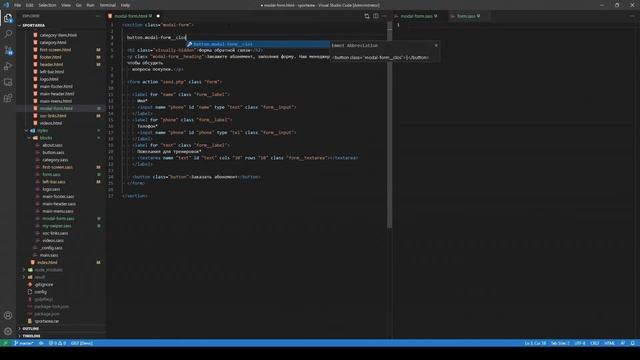Open the Go menu
The height and width of the screenshot is (360, 640).
pyautogui.click(x=78, y=5)
